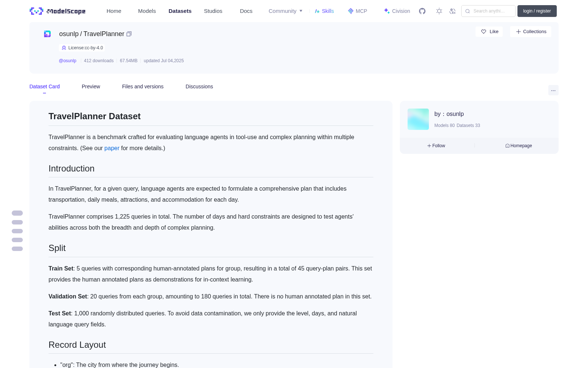Click the osunlp gradient avatar thumbnail
This screenshot has width=588, height=368.
point(418,119)
